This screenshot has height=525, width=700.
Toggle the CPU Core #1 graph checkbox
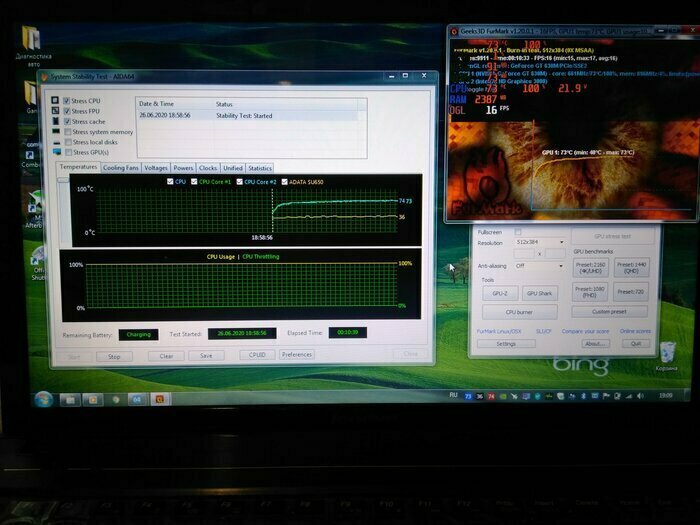[194, 181]
